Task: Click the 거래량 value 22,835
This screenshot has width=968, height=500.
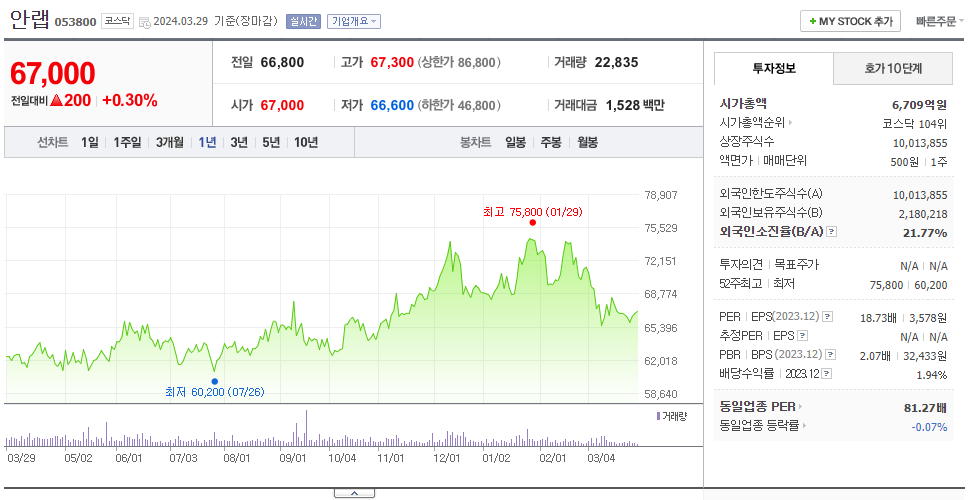Action: pos(617,62)
